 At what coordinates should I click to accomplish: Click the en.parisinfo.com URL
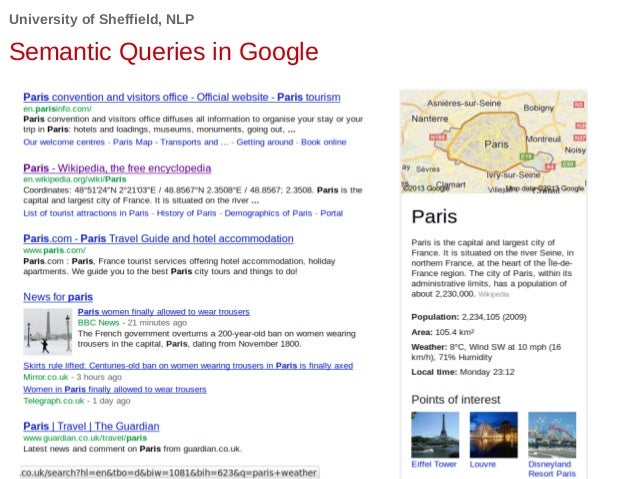pos(57,109)
